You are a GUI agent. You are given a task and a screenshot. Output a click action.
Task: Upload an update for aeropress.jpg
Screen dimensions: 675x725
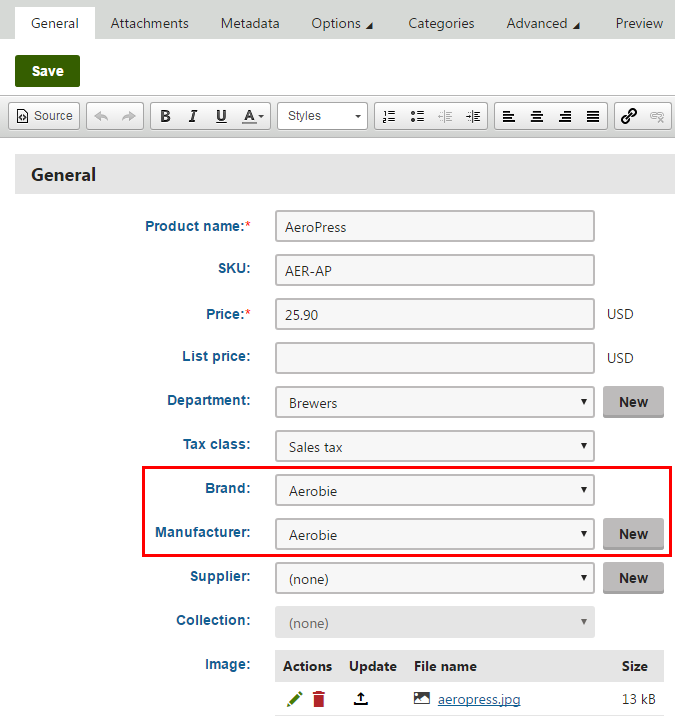coord(361,698)
